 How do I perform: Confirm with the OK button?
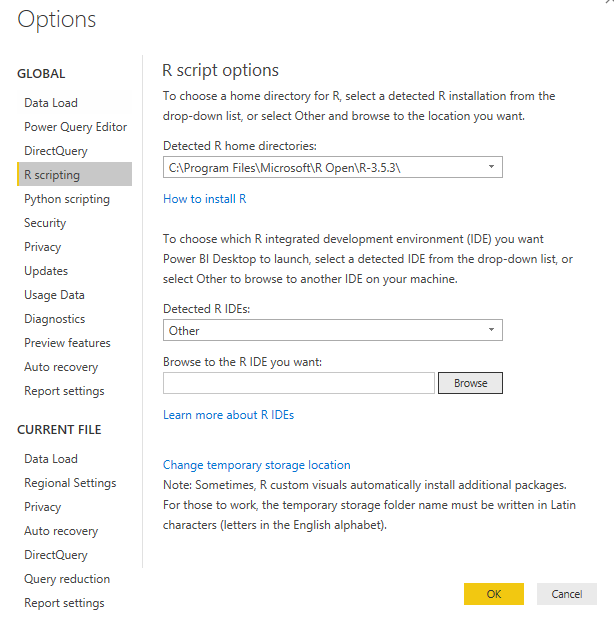494,594
